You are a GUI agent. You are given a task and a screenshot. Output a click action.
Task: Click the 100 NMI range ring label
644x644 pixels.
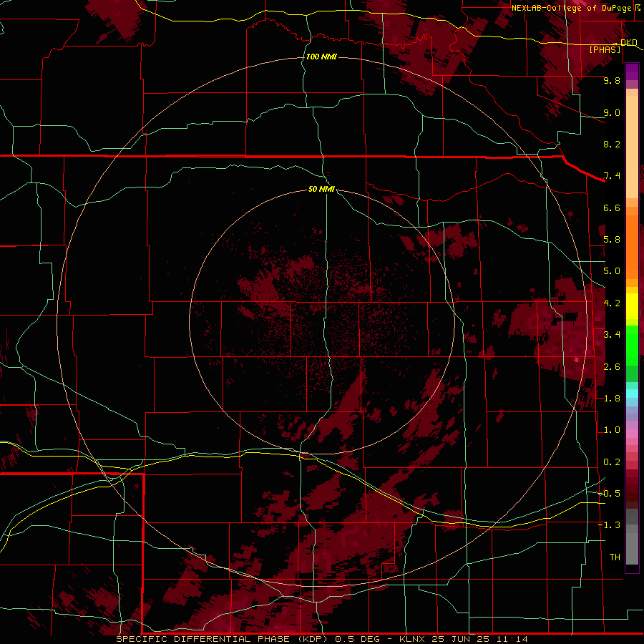321,57
